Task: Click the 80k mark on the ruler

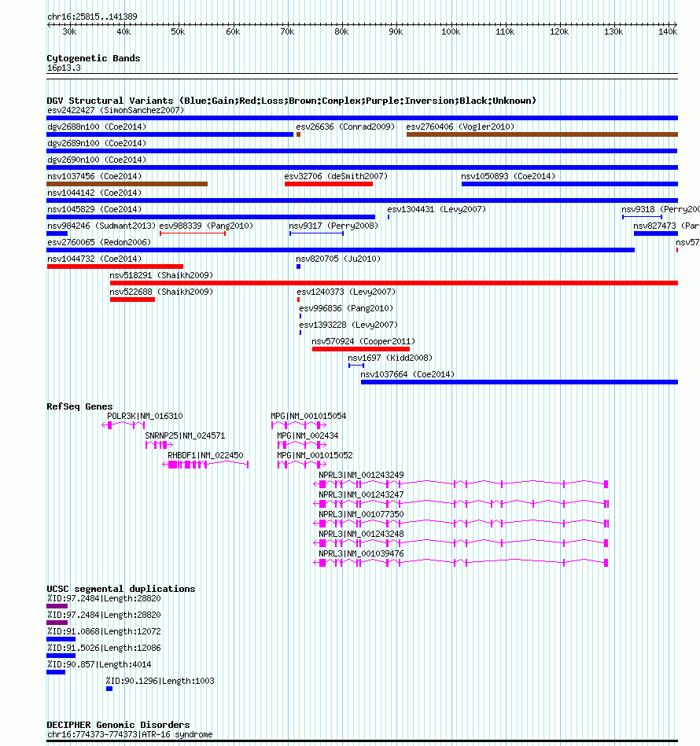Action: click(341, 32)
